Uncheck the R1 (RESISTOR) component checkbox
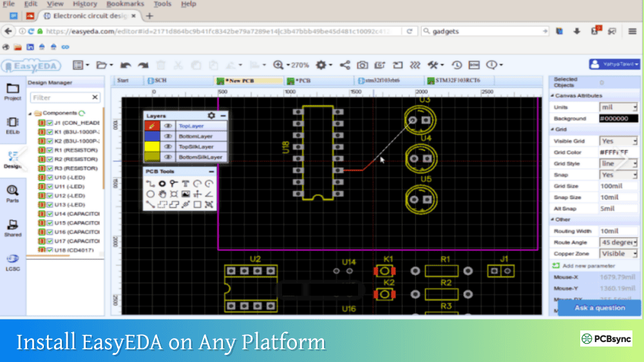This screenshot has height=362, width=644. coord(50,149)
